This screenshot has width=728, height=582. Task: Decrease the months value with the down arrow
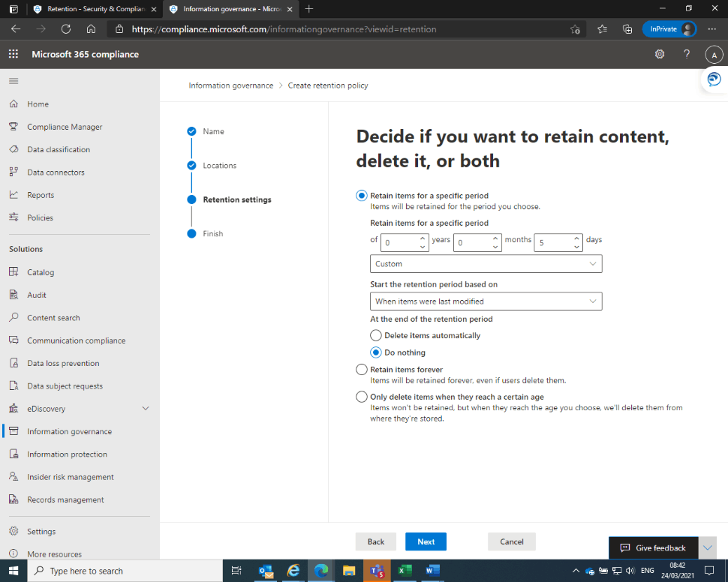pyautogui.click(x=495, y=247)
